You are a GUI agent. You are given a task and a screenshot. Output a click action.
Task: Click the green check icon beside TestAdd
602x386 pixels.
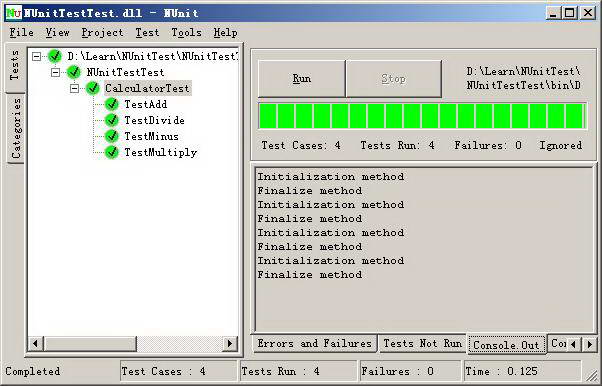click(x=112, y=104)
